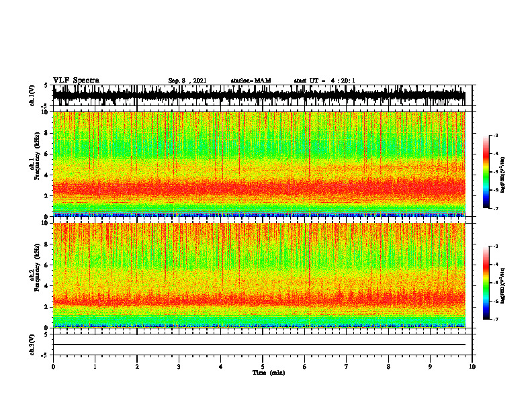The image size is (532, 411).
Task: Click the "2" kHz tick on ch.1 axis
Action: click(46, 196)
